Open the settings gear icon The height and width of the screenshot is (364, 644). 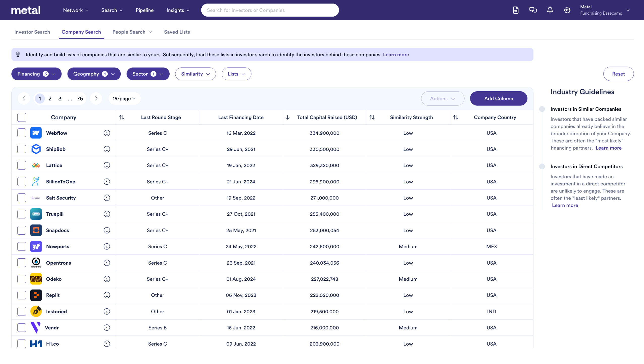(x=567, y=10)
